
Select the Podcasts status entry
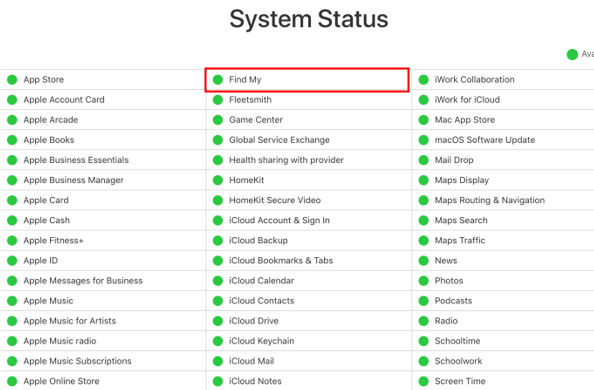tap(503, 301)
